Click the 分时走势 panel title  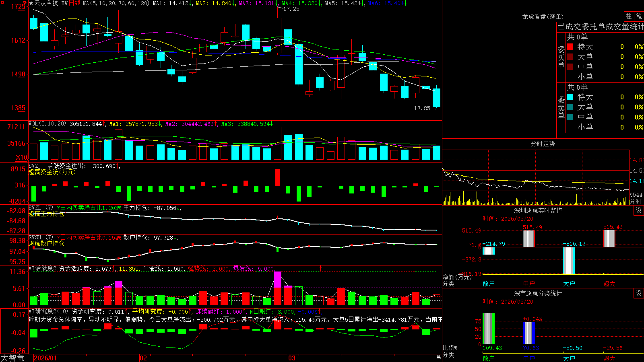click(543, 144)
